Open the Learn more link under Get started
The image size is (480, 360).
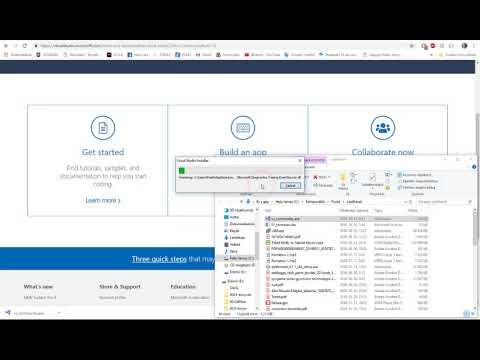tap(103, 200)
